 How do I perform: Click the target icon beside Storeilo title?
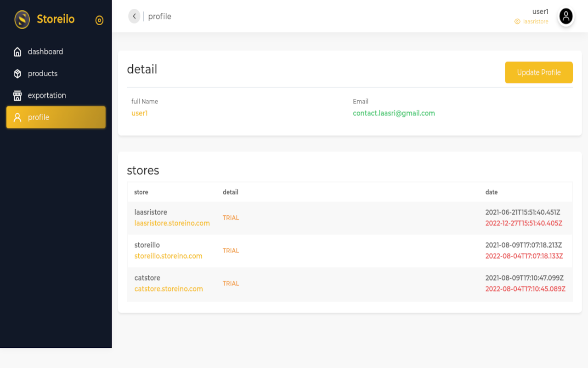99,20
